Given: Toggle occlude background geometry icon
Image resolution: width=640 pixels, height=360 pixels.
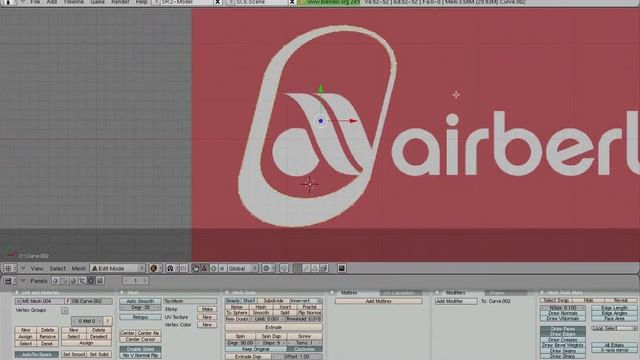Looking at the screenshot, I should click(x=324, y=268).
